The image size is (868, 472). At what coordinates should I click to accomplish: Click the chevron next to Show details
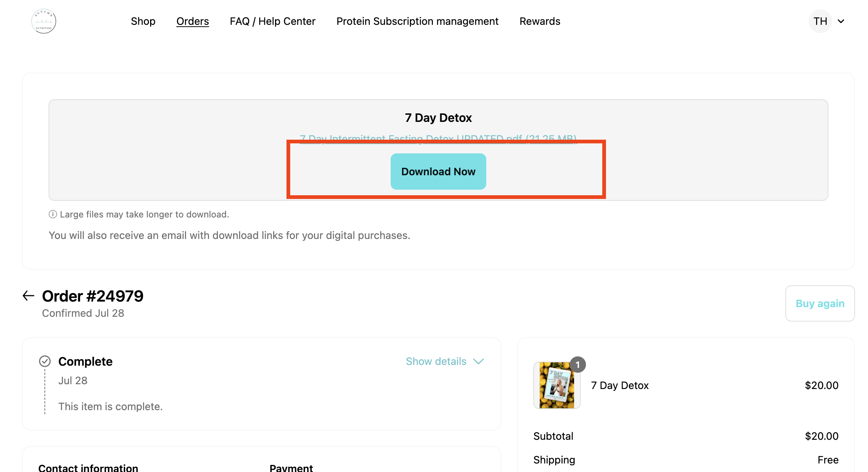tap(478, 361)
